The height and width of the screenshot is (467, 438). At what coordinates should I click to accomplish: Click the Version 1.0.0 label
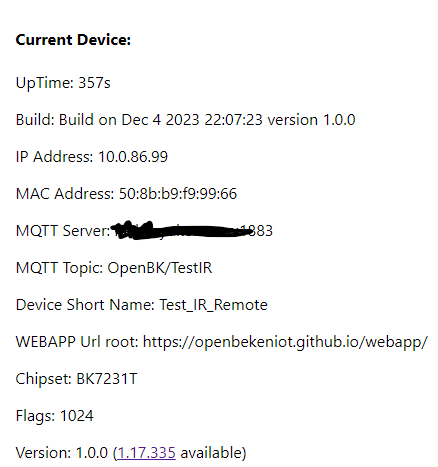click(62, 453)
